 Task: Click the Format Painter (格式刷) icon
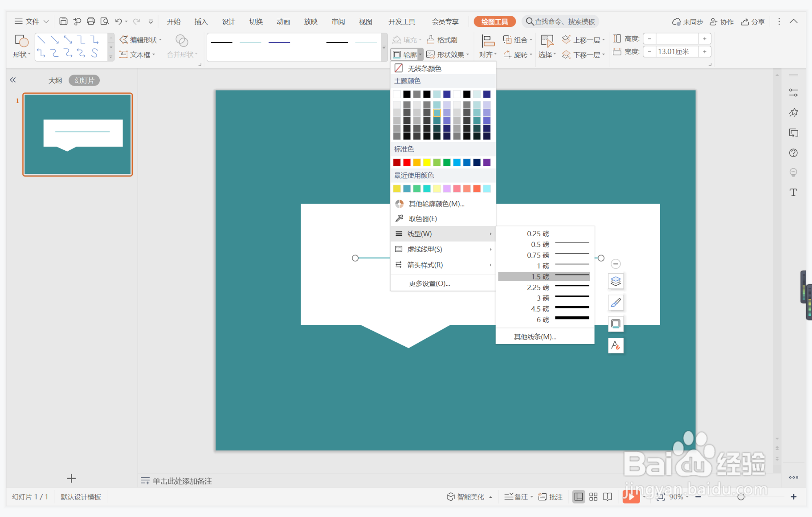point(431,40)
